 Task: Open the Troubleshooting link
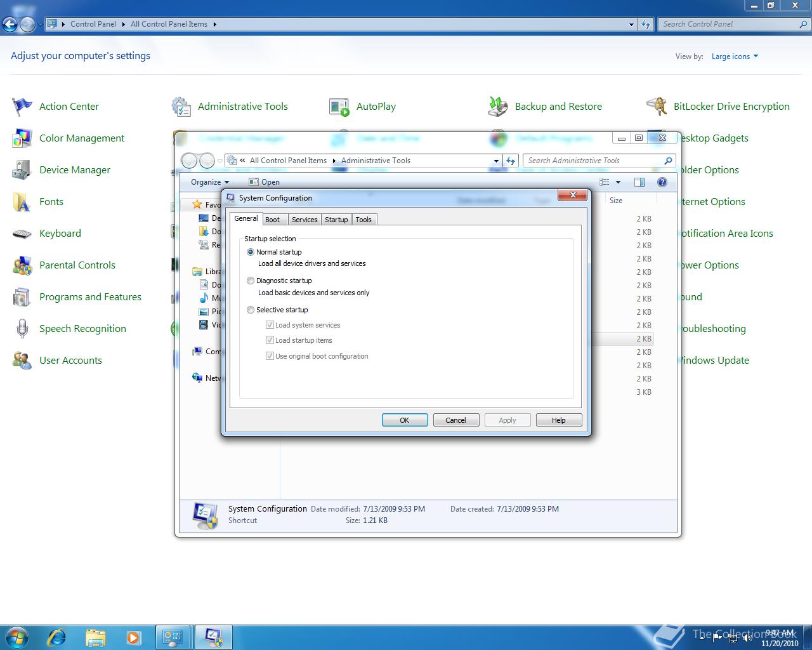click(714, 328)
